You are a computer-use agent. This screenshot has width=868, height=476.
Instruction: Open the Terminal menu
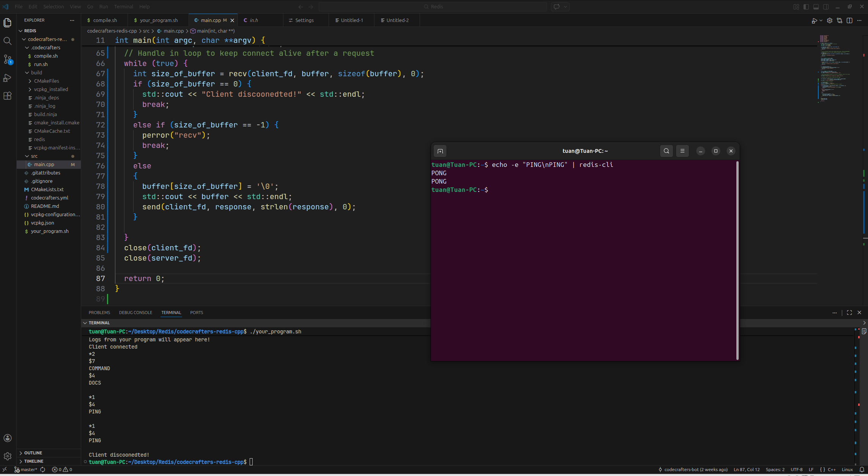[x=123, y=7]
